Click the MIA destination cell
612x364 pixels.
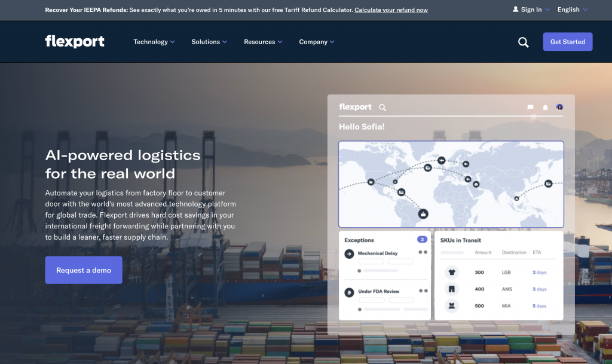coord(506,306)
